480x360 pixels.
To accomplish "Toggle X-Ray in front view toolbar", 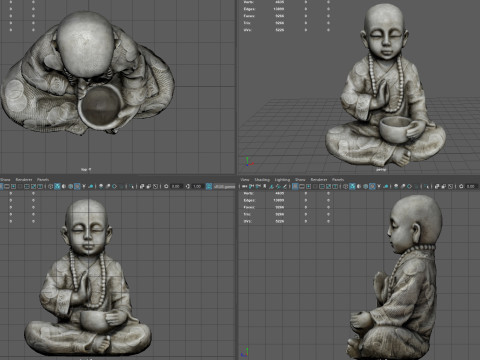I will (x=142, y=186).
